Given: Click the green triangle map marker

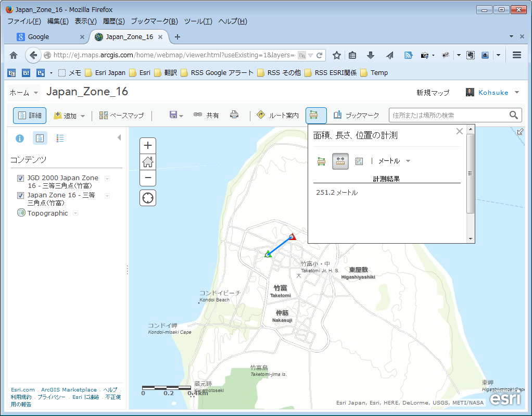Looking at the screenshot, I should pos(268,254).
